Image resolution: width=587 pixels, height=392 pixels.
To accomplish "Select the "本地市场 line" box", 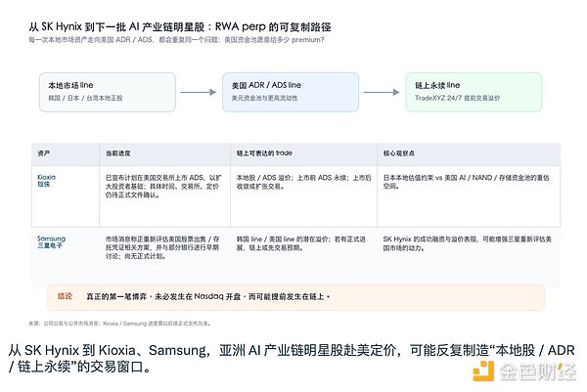I will point(108,92).
